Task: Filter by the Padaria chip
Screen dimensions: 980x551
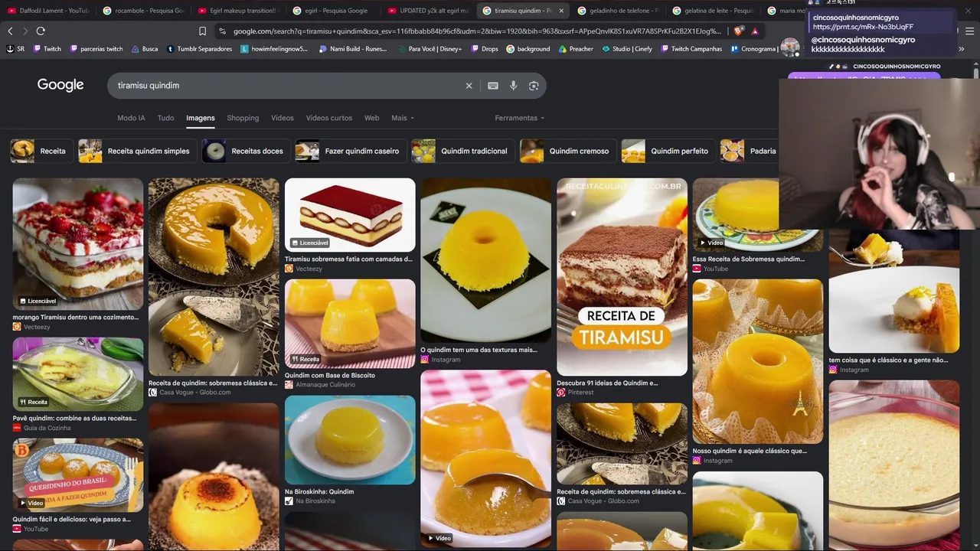Action: pos(750,151)
